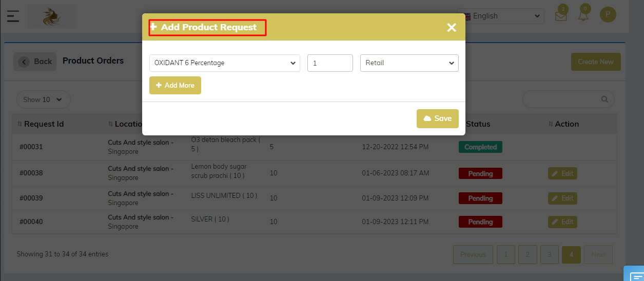
Task: Click Pending status of #00038
Action: [480, 174]
